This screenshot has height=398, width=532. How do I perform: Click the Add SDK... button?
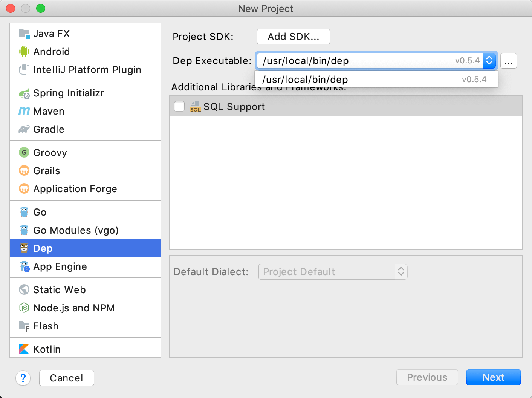tap(294, 37)
